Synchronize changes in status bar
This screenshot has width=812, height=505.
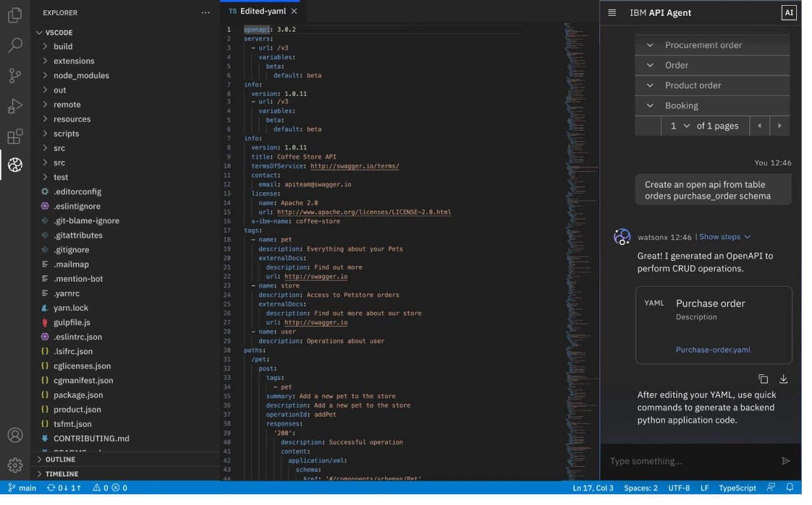64,488
